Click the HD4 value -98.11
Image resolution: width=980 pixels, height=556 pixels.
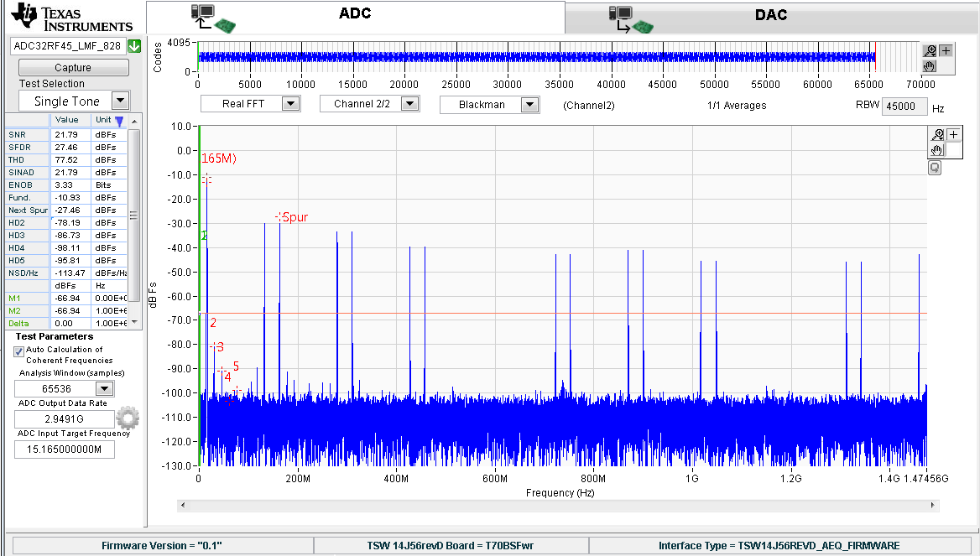(x=67, y=248)
